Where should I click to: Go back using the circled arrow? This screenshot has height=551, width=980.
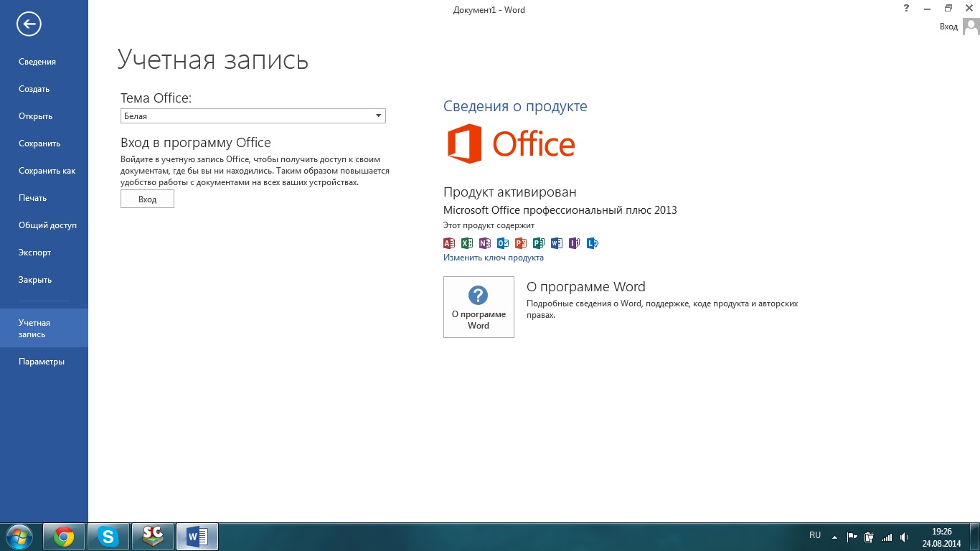pyautogui.click(x=29, y=24)
